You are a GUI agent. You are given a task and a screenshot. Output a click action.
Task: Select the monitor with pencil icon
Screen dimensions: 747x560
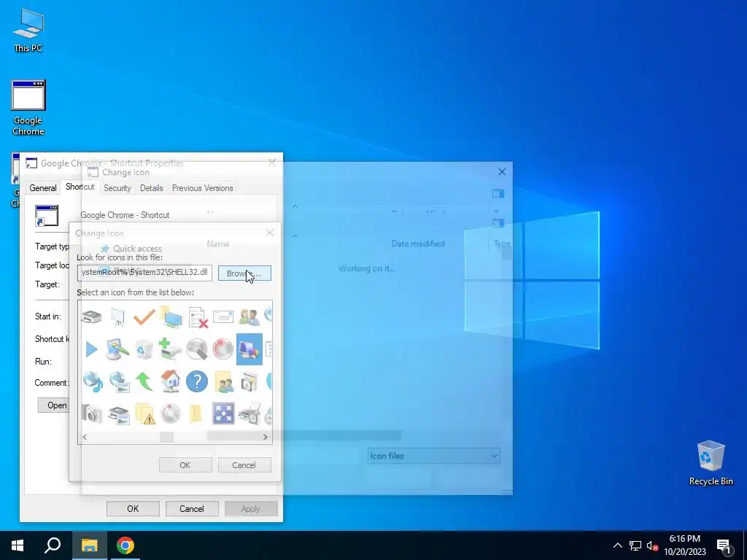[117, 349]
